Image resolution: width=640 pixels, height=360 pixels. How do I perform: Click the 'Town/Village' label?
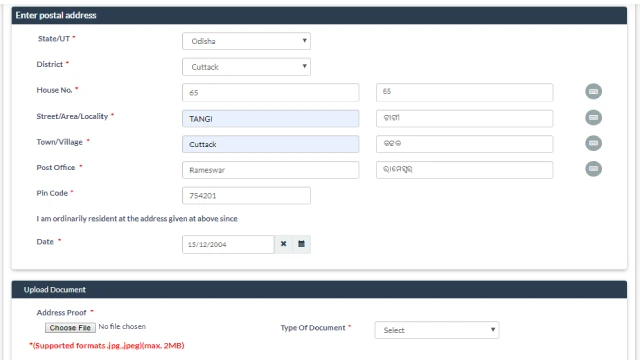(x=59, y=142)
